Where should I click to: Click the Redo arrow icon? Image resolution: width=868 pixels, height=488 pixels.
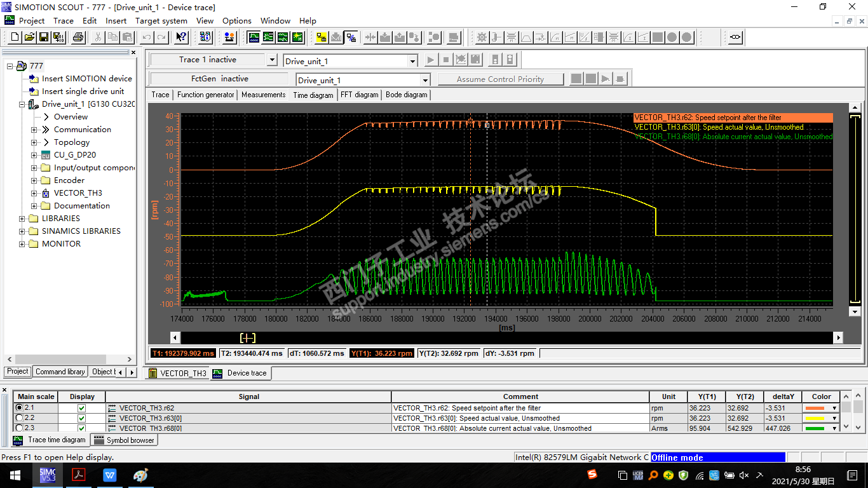tap(161, 37)
